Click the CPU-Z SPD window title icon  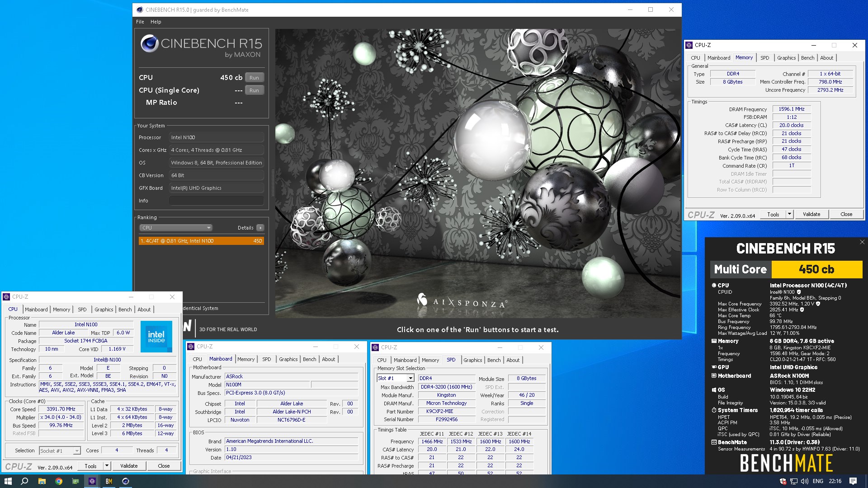pyautogui.click(x=375, y=347)
